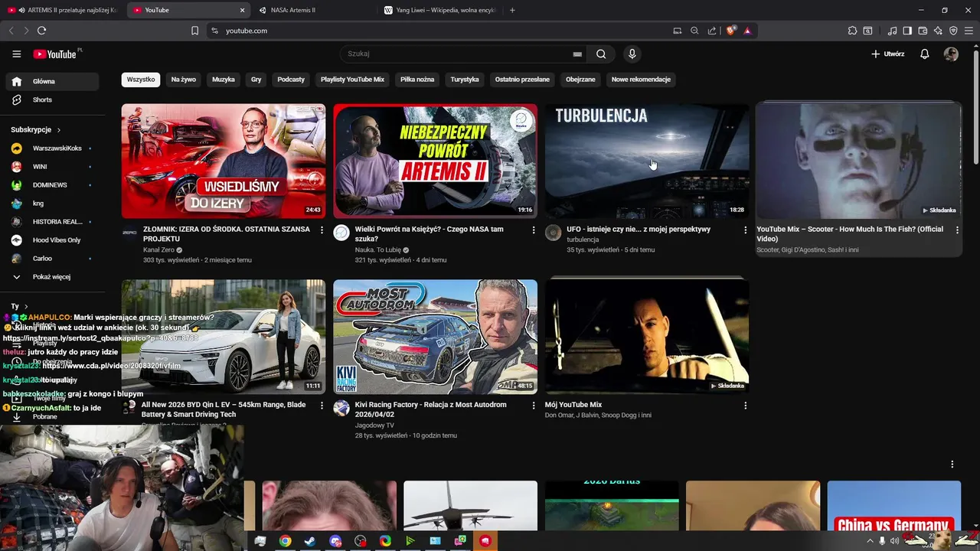Select the Ostatnio przesłane chip
This screenshot has width=980, height=551.
point(522,80)
